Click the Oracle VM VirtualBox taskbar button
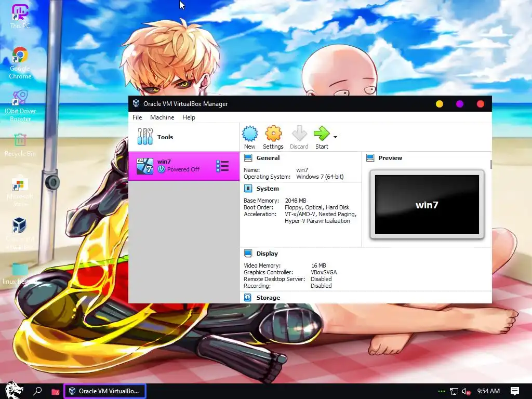The width and height of the screenshot is (532, 399). coord(105,391)
